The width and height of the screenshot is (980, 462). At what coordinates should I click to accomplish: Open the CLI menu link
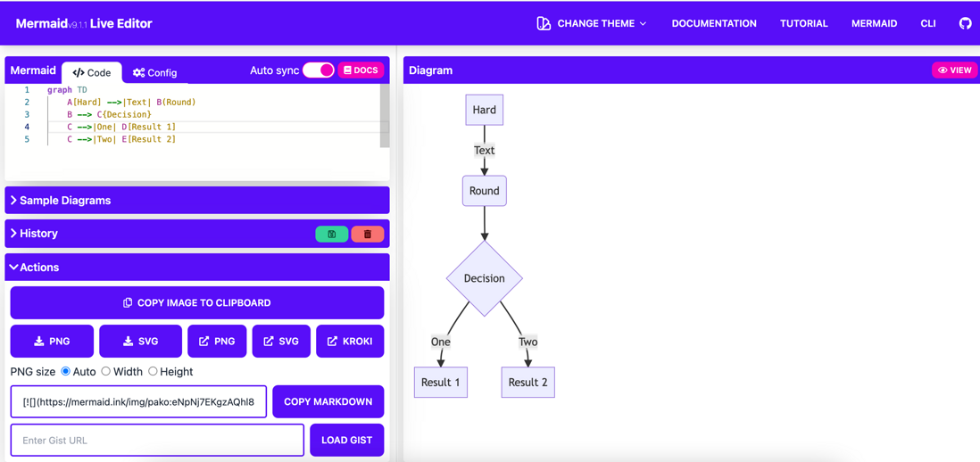click(x=928, y=23)
